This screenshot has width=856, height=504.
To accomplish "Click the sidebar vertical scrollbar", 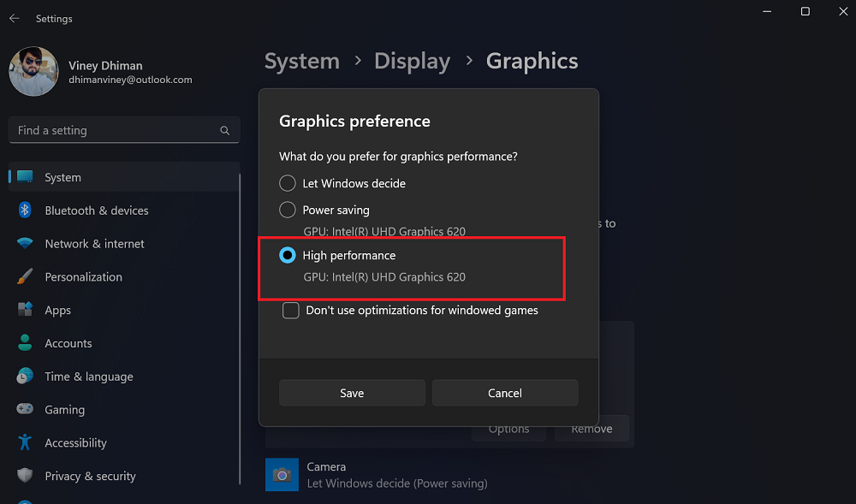I will (x=240, y=329).
